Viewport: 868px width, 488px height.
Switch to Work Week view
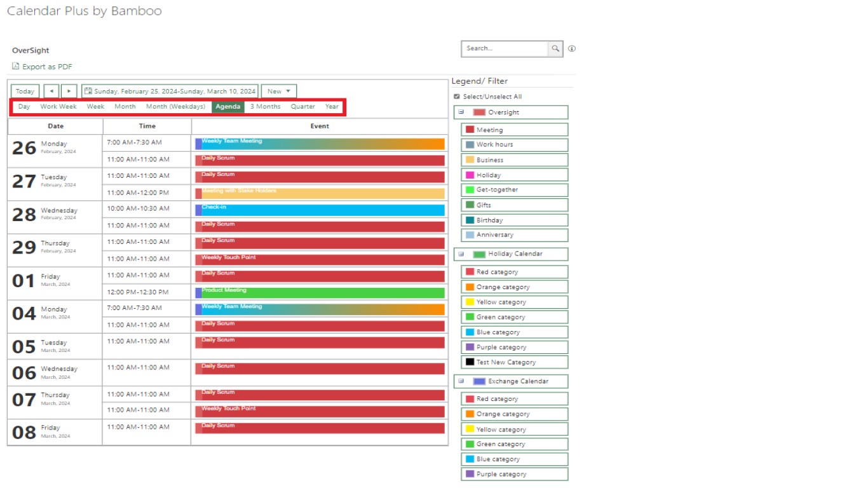pos(58,107)
